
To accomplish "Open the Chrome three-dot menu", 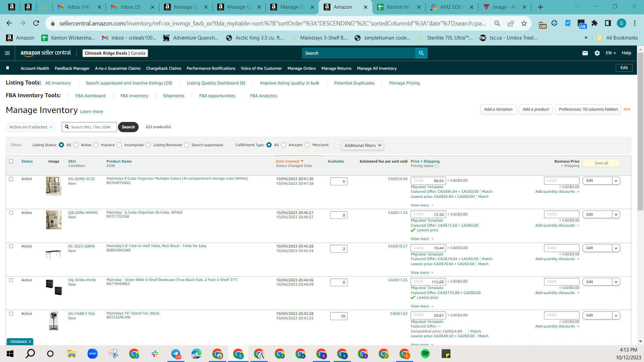I will tap(635, 23).
